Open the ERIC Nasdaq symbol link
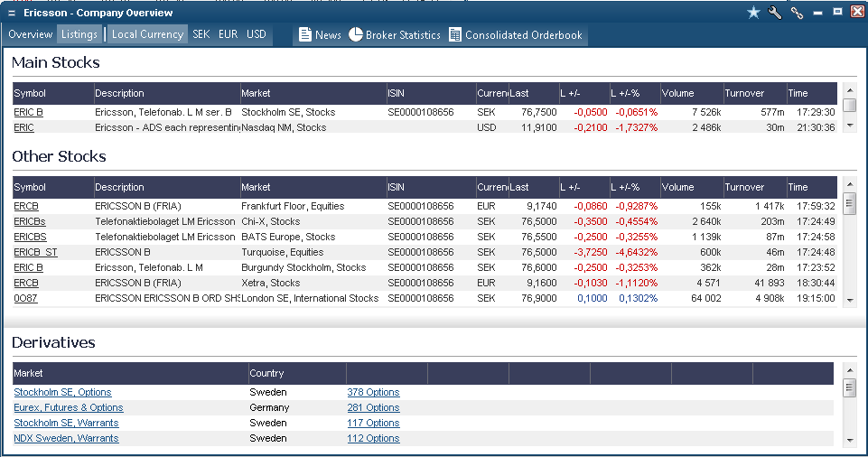This screenshot has width=868, height=457. click(x=23, y=127)
